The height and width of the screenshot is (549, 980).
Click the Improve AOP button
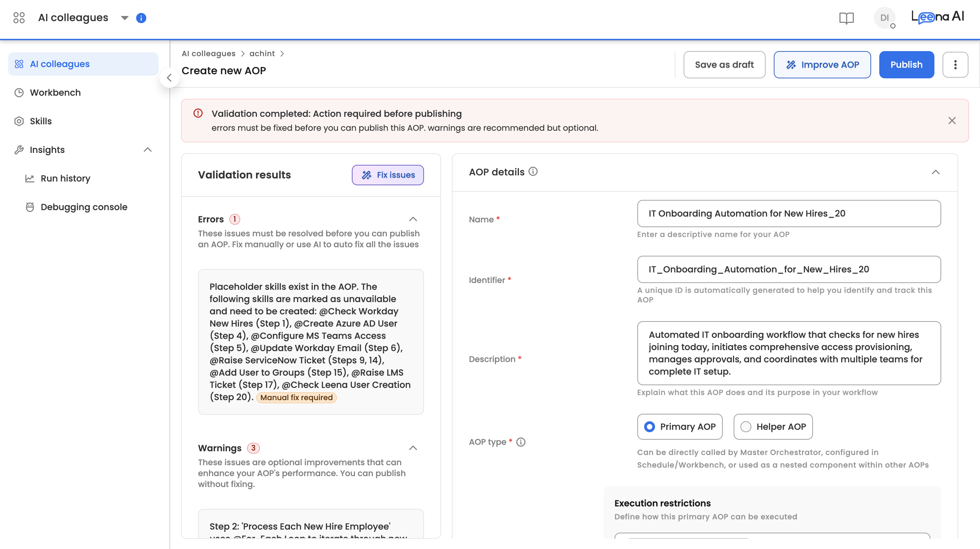click(x=822, y=65)
